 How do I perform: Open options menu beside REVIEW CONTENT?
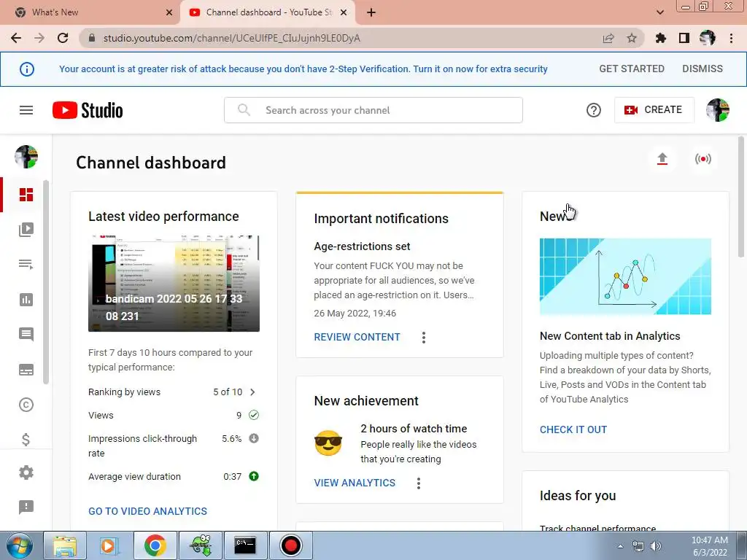[424, 338]
